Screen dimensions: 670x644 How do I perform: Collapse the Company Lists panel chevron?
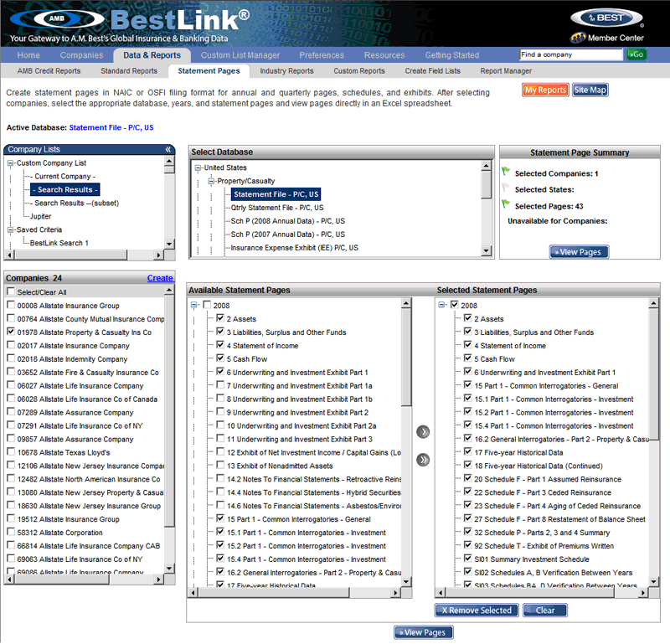click(x=168, y=149)
